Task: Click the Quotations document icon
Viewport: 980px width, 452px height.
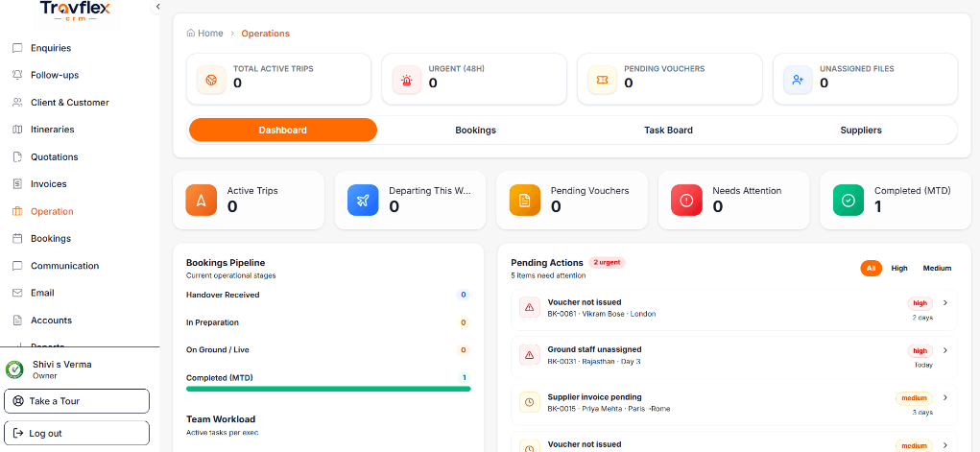Action: coord(17,157)
